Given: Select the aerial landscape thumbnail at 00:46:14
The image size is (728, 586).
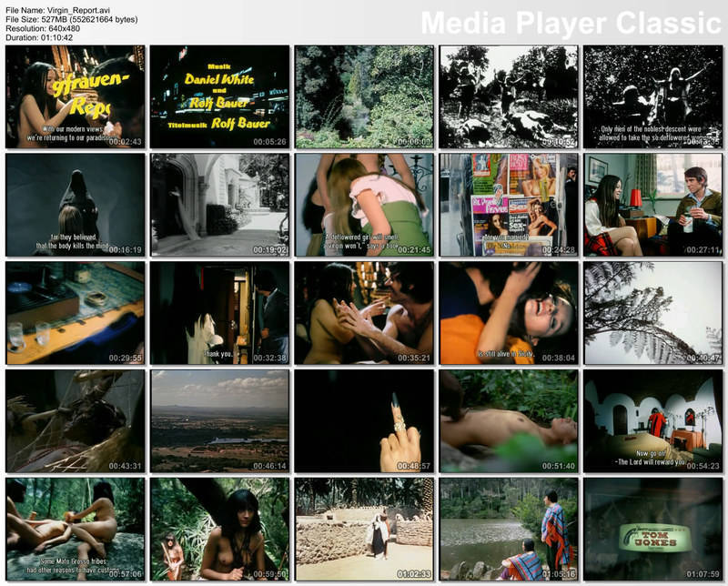Looking at the screenshot, I should pyautogui.click(x=219, y=421).
